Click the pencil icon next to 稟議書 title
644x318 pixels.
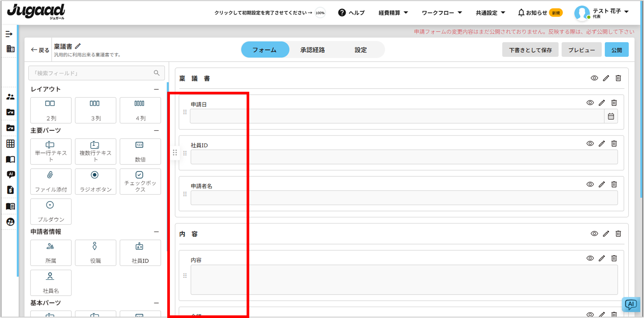(x=78, y=46)
